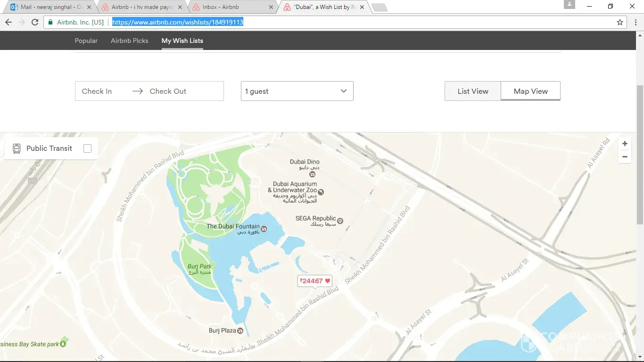Click the map zoom out minus button
Screen dimensions: 644x362
(x=625, y=157)
